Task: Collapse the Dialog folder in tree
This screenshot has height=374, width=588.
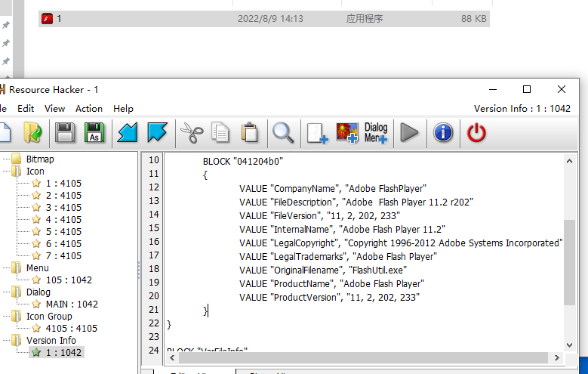Action: click(16, 292)
